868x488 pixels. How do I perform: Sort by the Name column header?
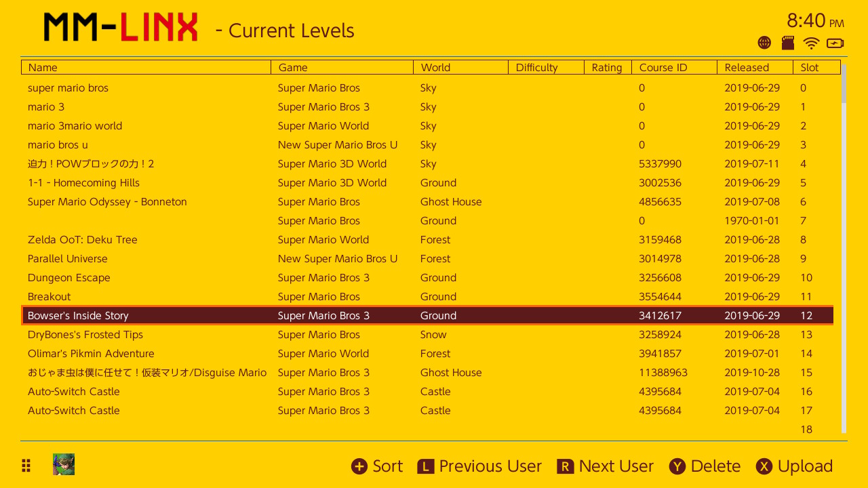click(x=146, y=67)
